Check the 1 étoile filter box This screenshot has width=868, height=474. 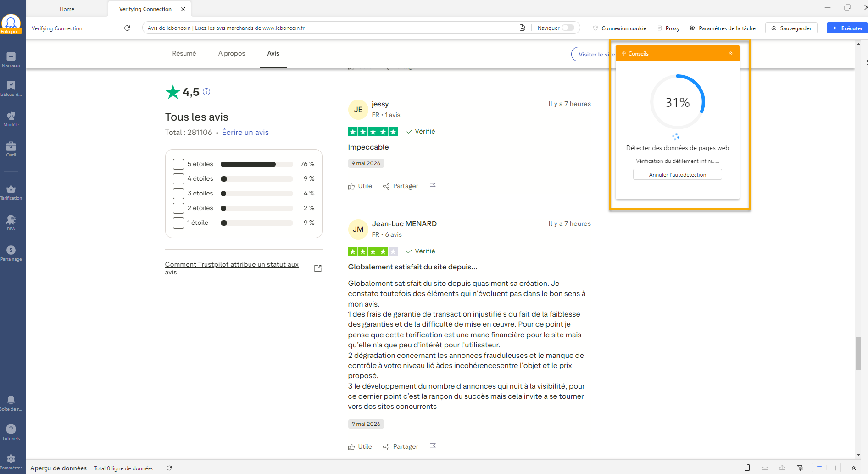pos(178,223)
